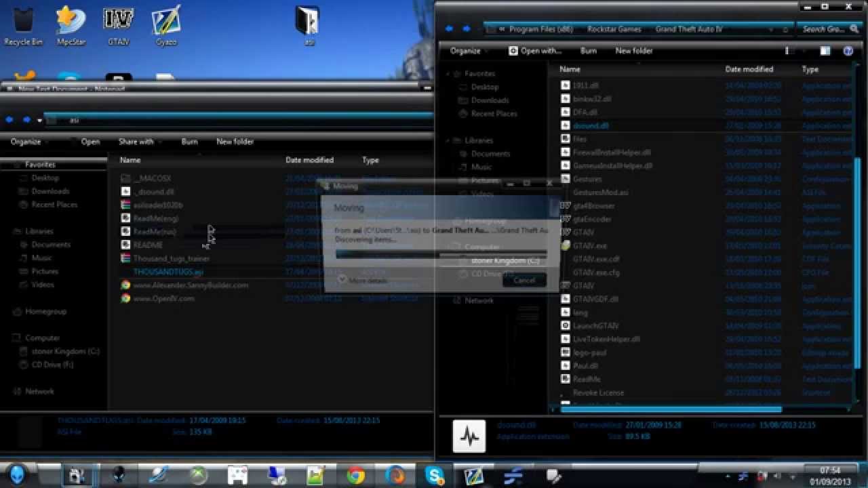Viewport: 868px width, 488px height.
Task: Select the gta4Browser application icon
Action: point(566,205)
